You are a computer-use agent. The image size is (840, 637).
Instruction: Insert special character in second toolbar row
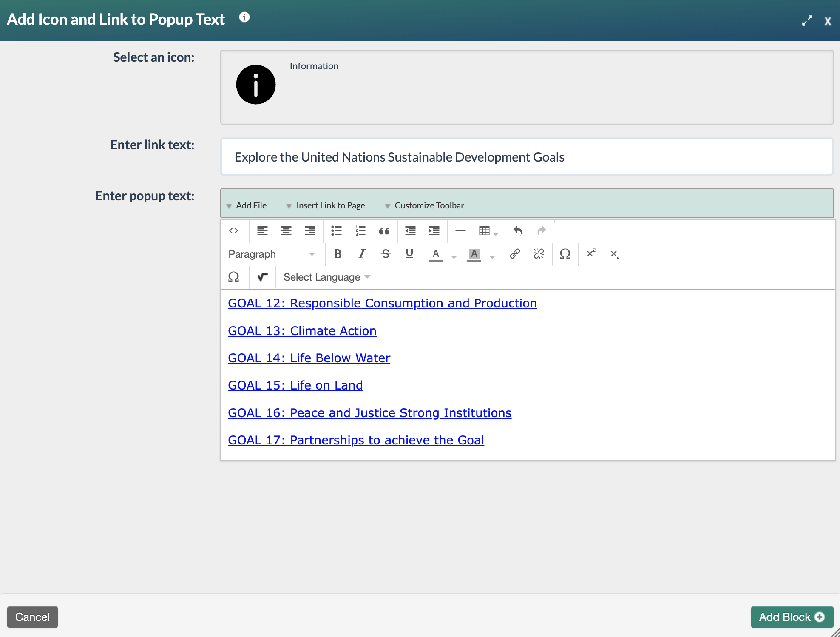point(565,254)
